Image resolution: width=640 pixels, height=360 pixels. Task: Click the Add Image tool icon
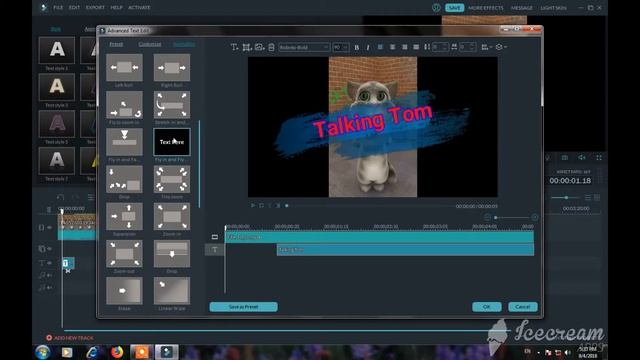[260, 47]
